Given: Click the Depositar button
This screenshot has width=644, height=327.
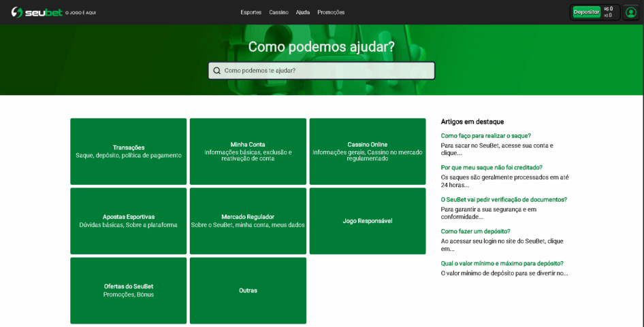Looking at the screenshot, I should [587, 12].
